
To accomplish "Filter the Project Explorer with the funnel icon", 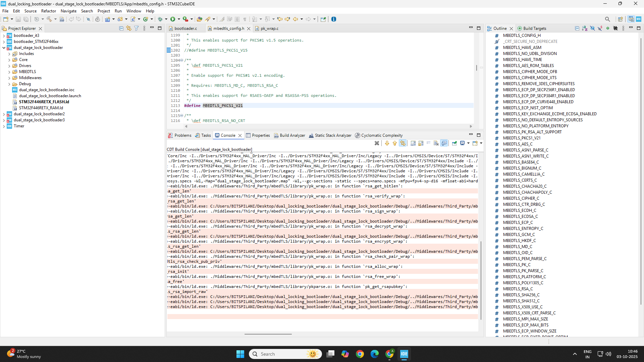I will tap(137, 28).
